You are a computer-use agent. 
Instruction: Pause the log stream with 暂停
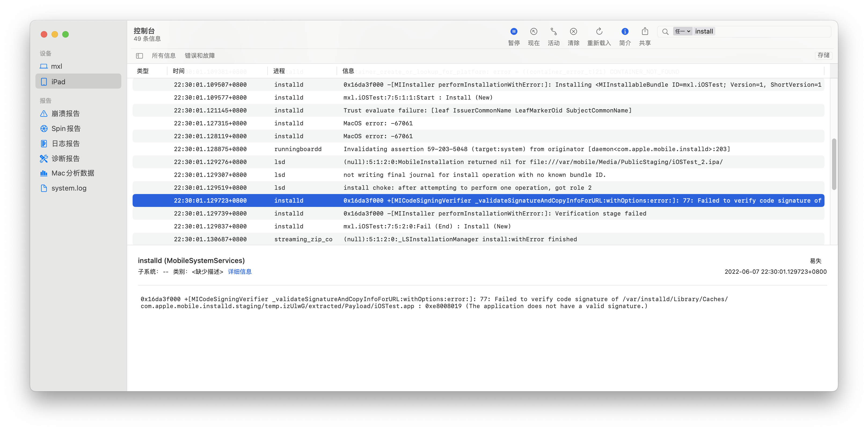tap(513, 36)
